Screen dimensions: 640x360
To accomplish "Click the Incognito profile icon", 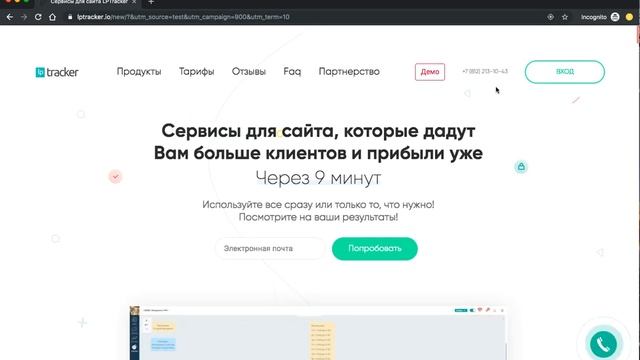I will (615, 17).
